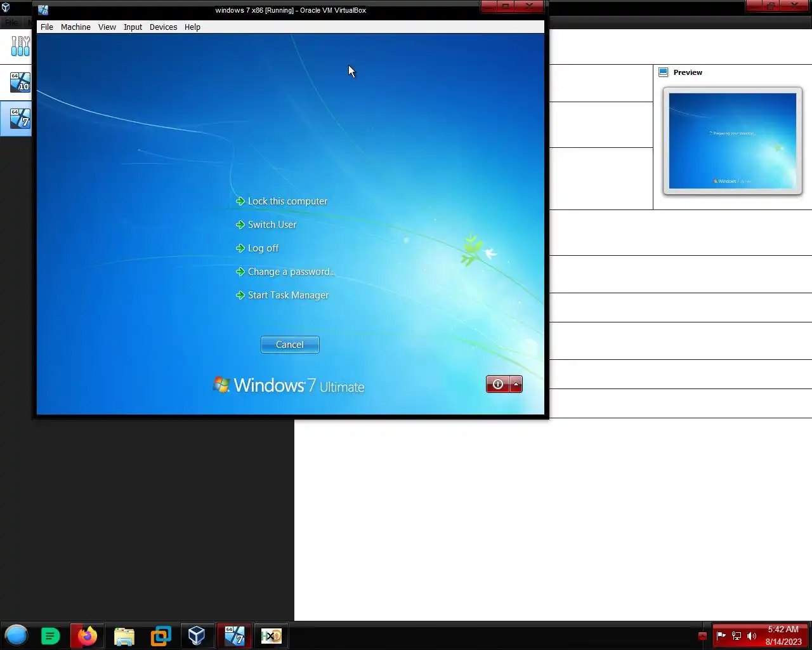Choose Log off option
Image resolution: width=812 pixels, height=650 pixels.
263,248
